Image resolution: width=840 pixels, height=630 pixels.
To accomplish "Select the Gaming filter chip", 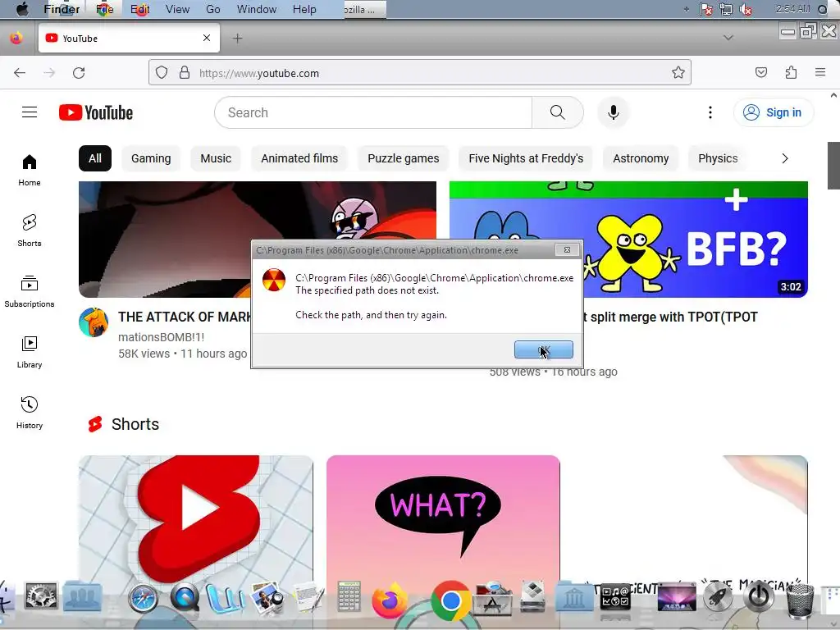I will 151,158.
